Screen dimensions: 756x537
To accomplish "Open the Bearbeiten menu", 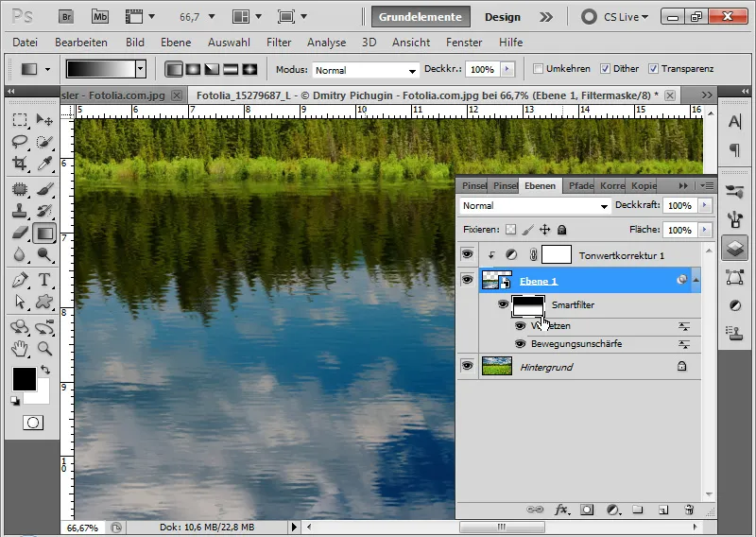I will pos(81,43).
